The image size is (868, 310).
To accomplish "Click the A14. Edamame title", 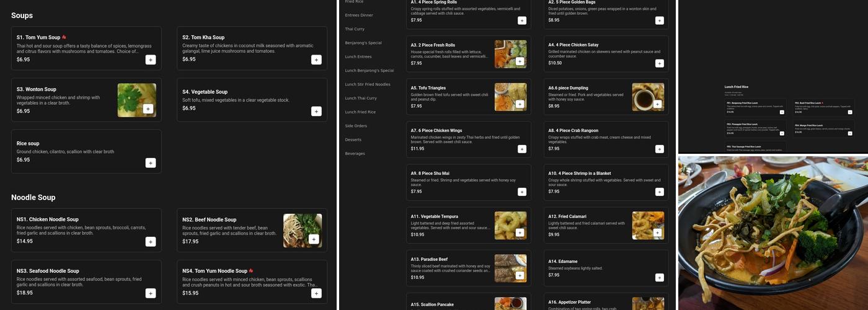I will click(x=564, y=262).
